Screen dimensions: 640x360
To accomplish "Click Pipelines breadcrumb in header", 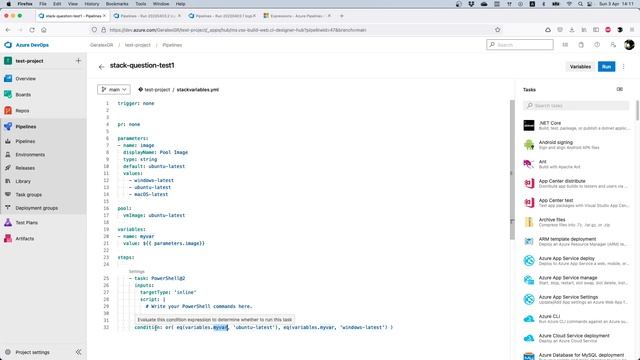I will tap(172, 45).
